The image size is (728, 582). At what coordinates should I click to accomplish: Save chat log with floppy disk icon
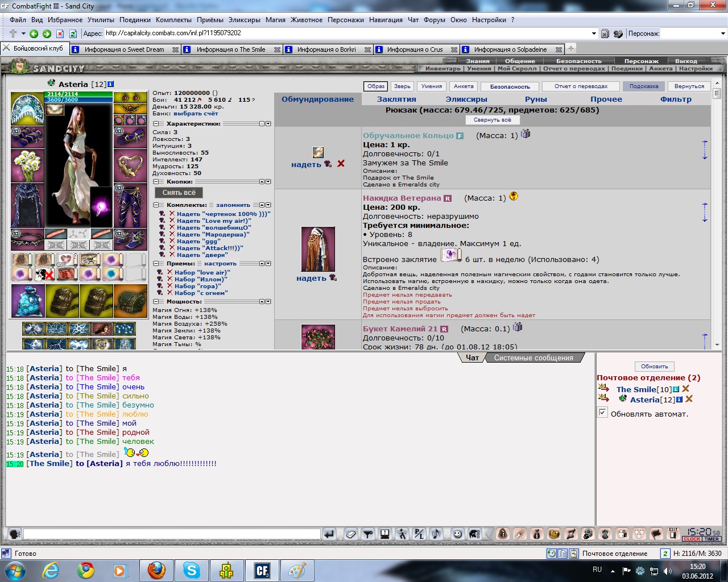click(x=385, y=534)
